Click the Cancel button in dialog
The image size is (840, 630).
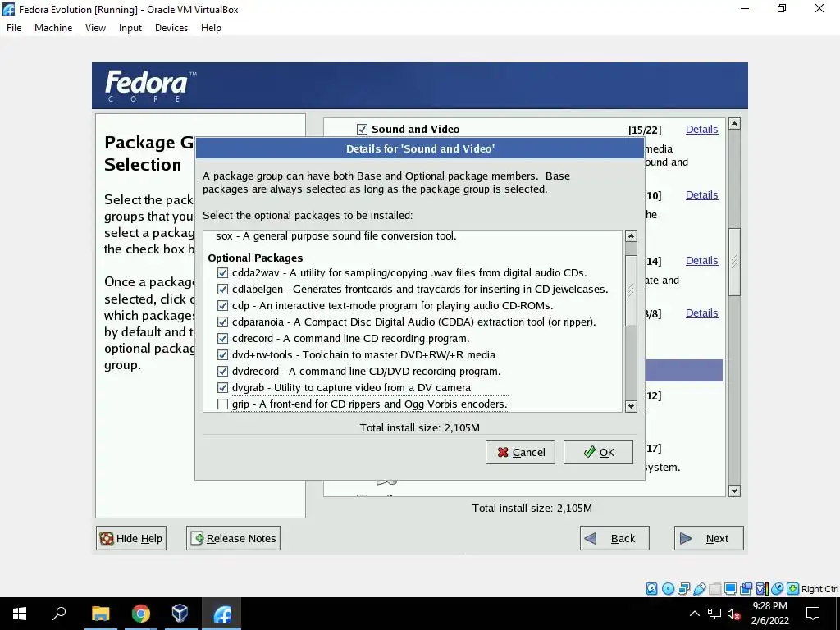(520, 452)
